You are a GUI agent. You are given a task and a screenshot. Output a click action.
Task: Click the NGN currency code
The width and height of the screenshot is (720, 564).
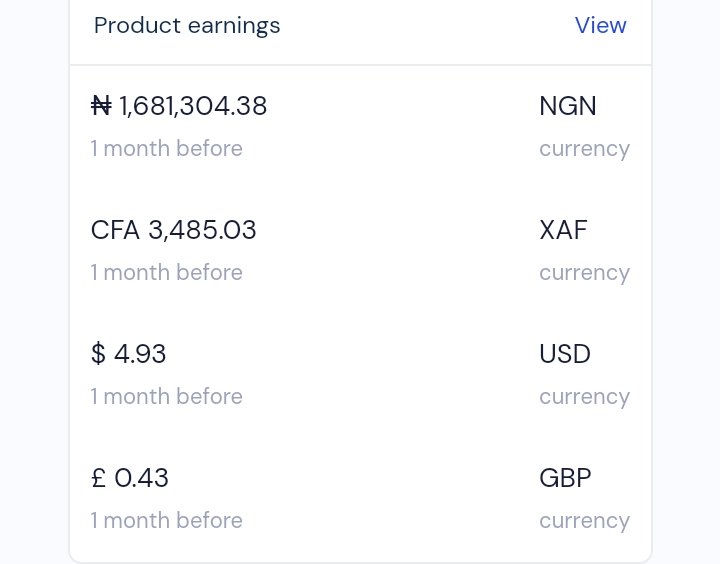pos(568,106)
